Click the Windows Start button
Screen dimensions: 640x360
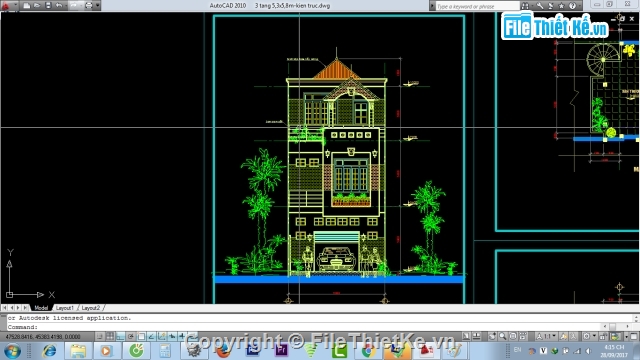coord(12,351)
